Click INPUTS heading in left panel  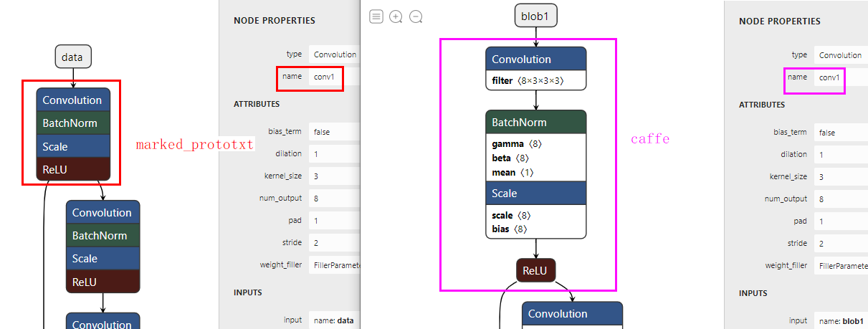tap(248, 292)
